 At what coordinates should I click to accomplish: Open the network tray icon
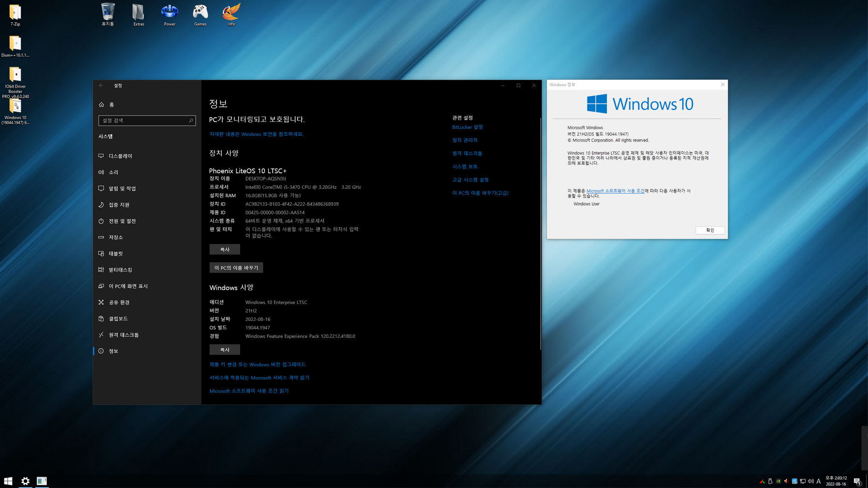point(803,481)
